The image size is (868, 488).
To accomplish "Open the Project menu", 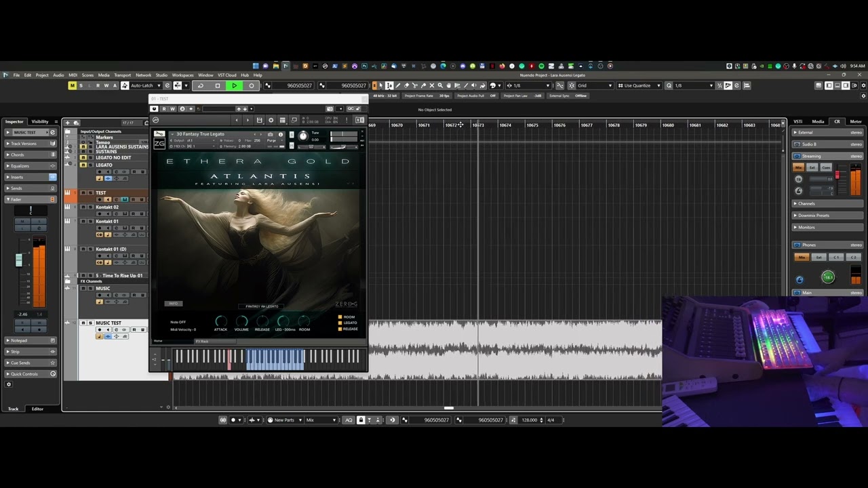I will [x=42, y=75].
